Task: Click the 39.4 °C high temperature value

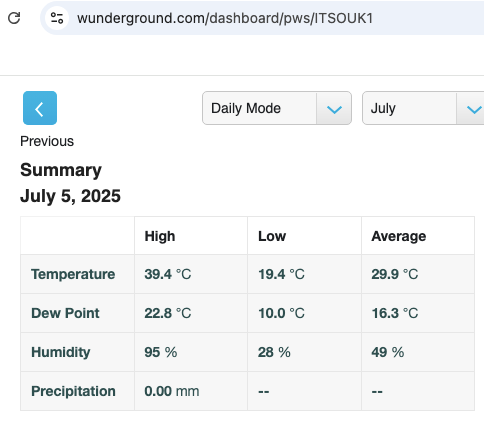Action: [168, 274]
